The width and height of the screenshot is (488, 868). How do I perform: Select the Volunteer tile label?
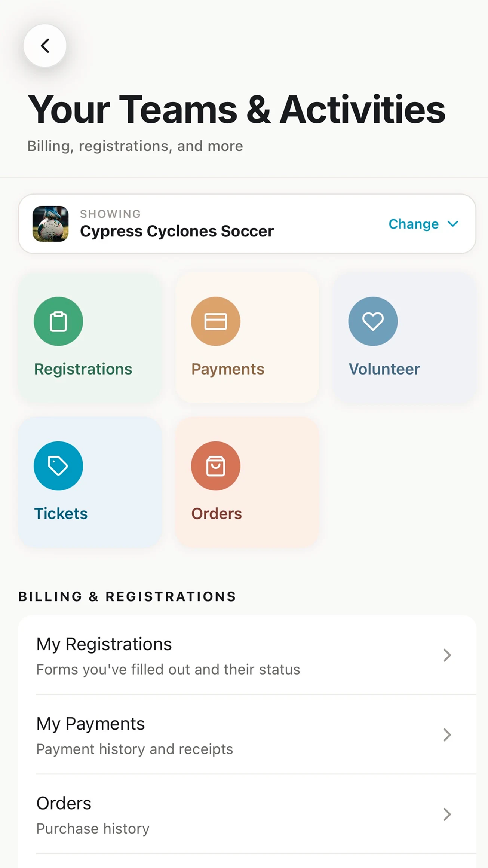tap(384, 369)
